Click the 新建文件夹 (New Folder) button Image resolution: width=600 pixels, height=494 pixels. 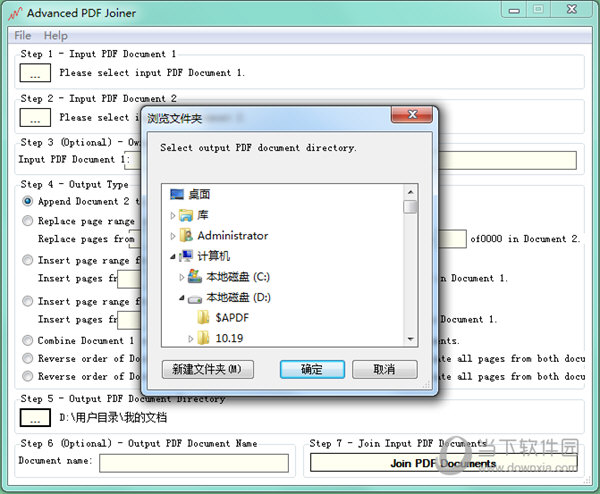pyautogui.click(x=208, y=369)
